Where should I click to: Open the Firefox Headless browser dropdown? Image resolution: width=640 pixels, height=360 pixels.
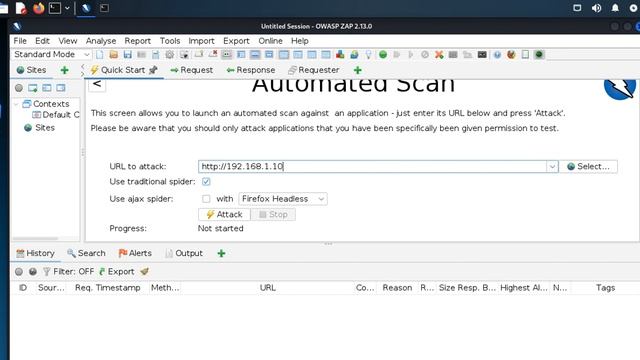[x=282, y=199]
